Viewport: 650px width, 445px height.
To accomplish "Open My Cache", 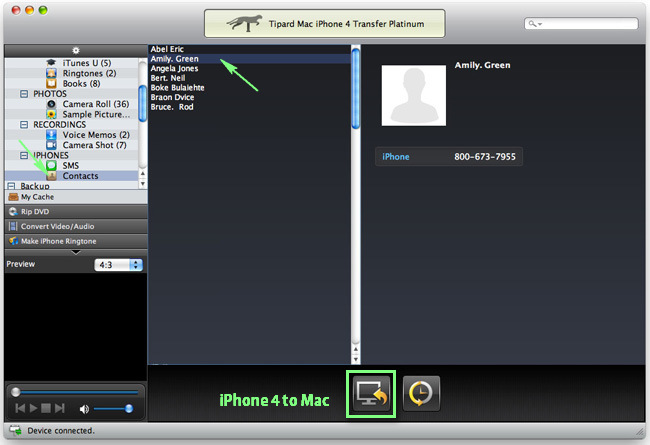I will click(x=76, y=197).
